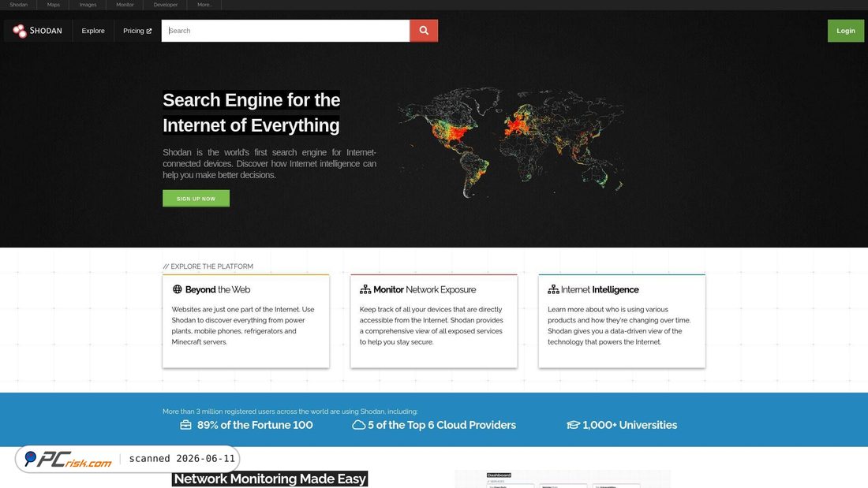The width and height of the screenshot is (868, 488).
Task: Expand the More... menu in top bar
Action: point(204,5)
